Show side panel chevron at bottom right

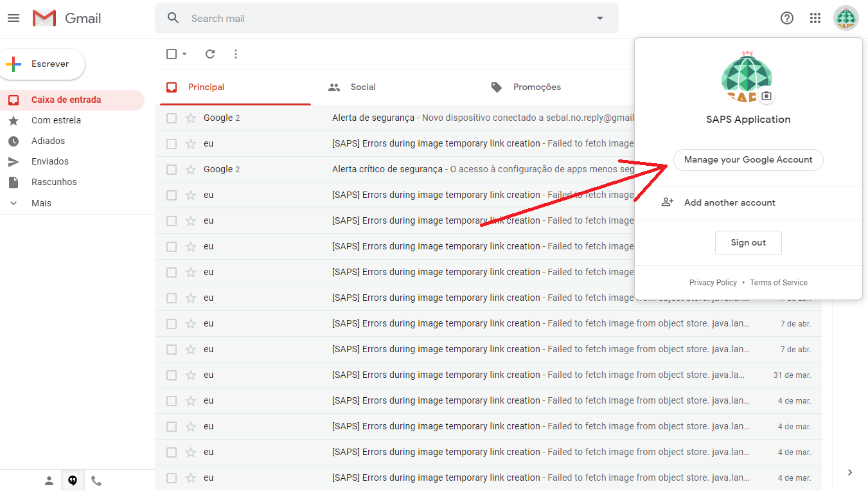point(850,472)
